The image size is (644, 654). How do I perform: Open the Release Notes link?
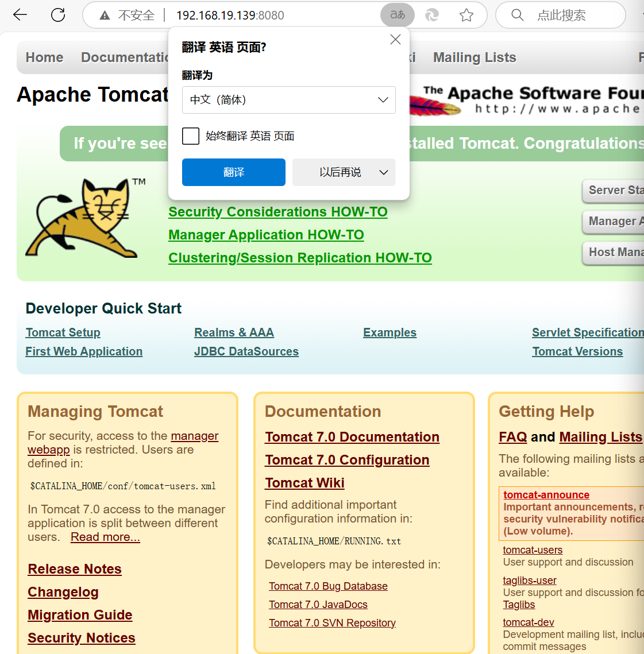click(x=74, y=569)
